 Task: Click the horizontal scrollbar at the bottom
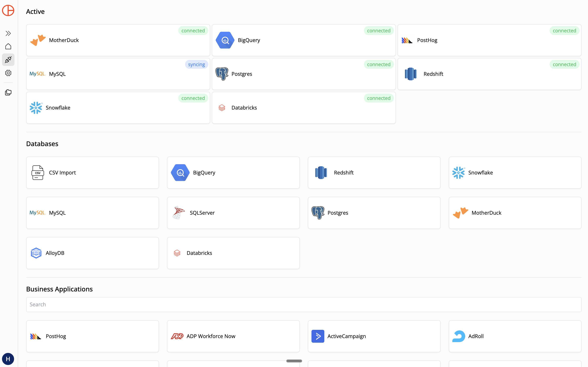click(x=294, y=361)
